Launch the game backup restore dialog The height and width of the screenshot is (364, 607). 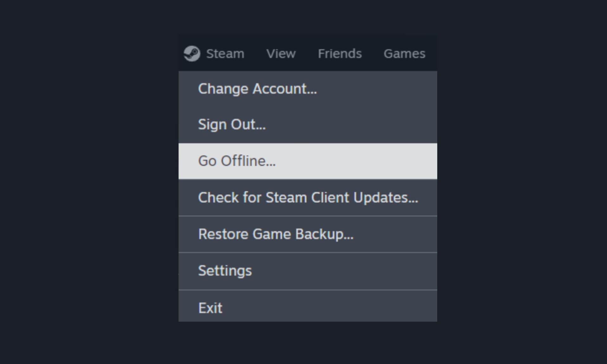point(308,234)
